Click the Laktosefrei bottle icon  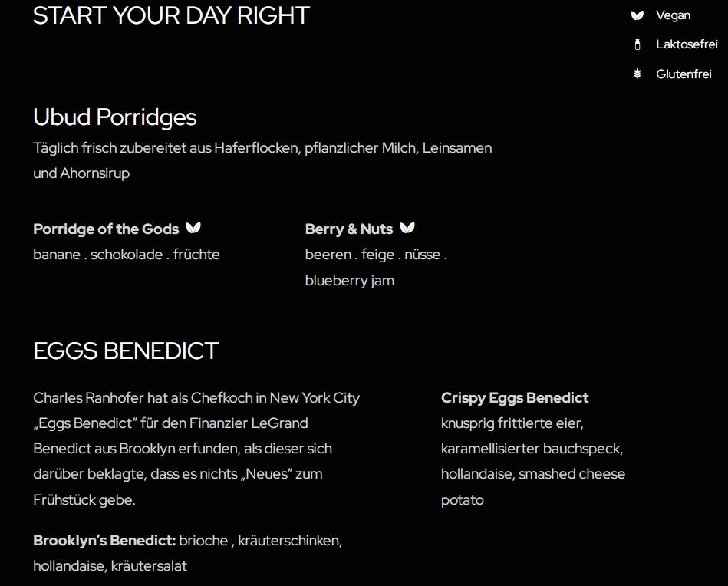637,44
